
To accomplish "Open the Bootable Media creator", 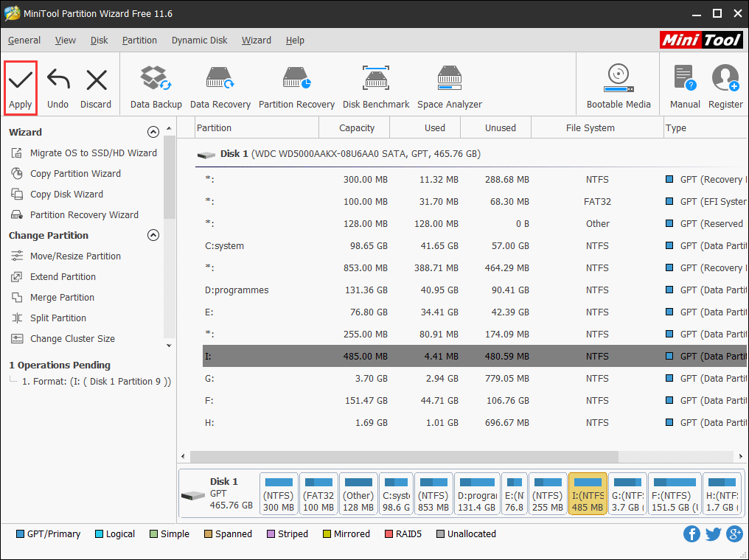I will pyautogui.click(x=618, y=85).
